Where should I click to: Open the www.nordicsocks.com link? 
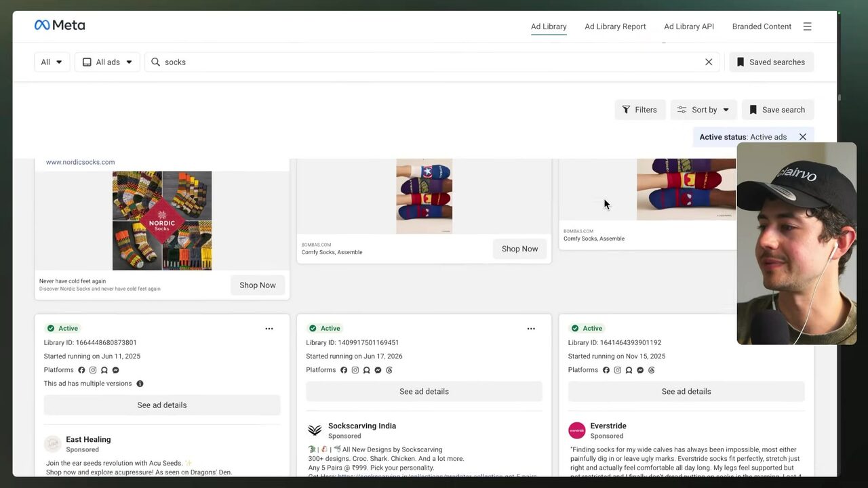click(80, 162)
